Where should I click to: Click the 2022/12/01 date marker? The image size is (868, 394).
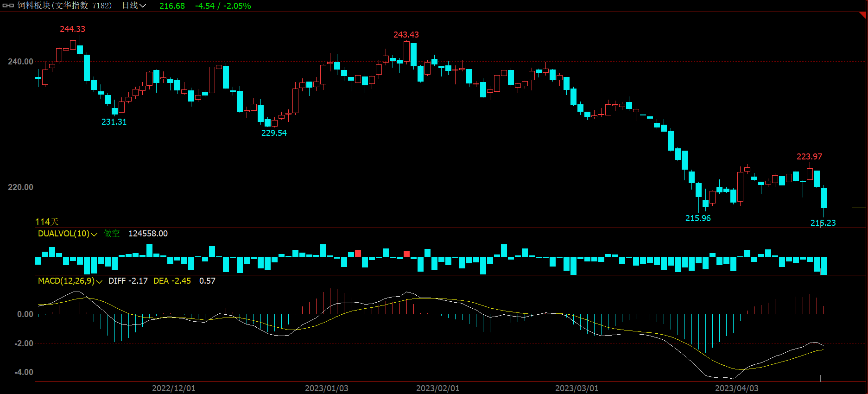pos(174,388)
